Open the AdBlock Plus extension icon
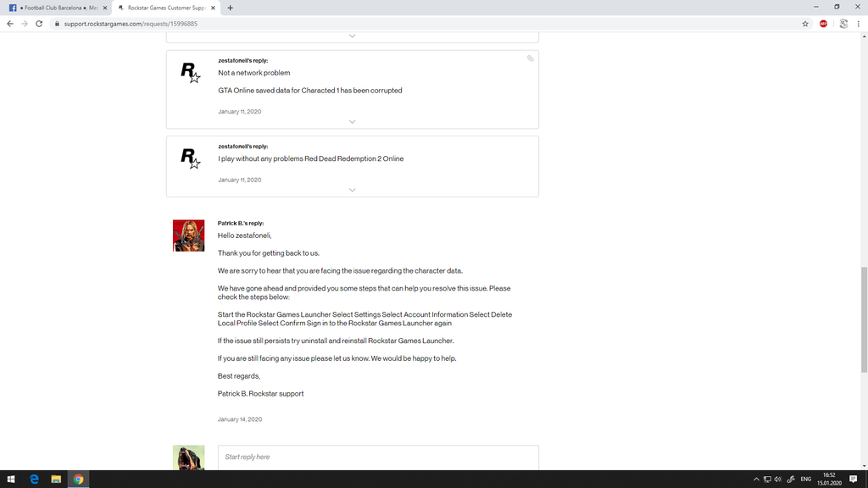The height and width of the screenshot is (488, 868). [824, 24]
